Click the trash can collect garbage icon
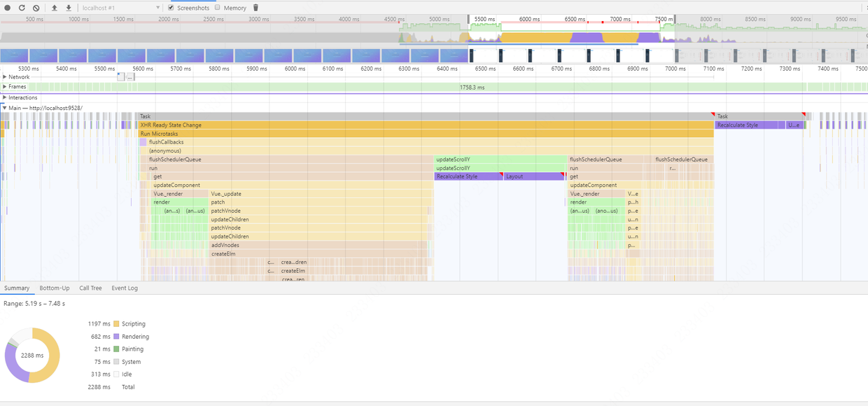Screen dimensions: 868x406 (255, 8)
